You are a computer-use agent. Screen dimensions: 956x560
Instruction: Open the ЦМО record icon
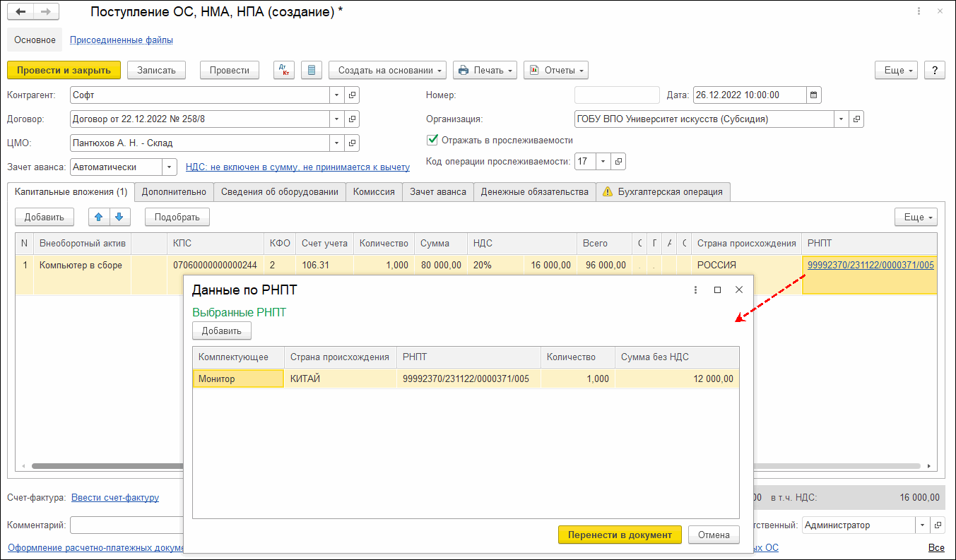coord(352,143)
